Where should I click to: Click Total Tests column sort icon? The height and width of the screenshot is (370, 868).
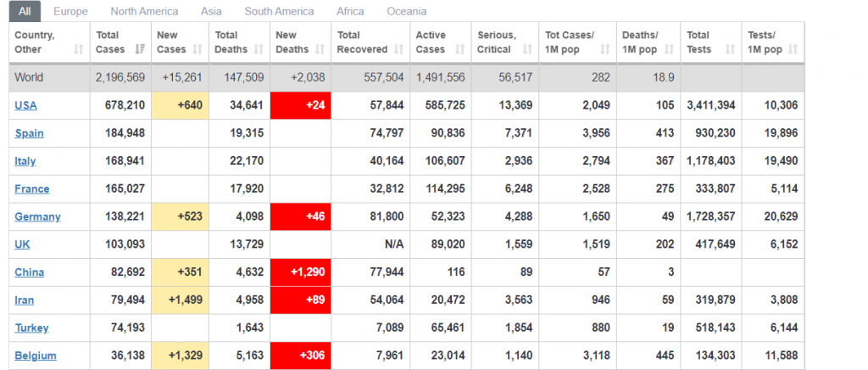click(x=729, y=49)
